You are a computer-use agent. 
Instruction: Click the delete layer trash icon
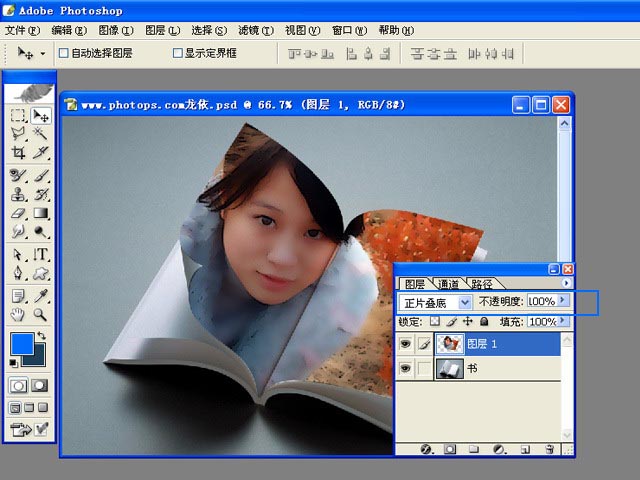click(549, 450)
